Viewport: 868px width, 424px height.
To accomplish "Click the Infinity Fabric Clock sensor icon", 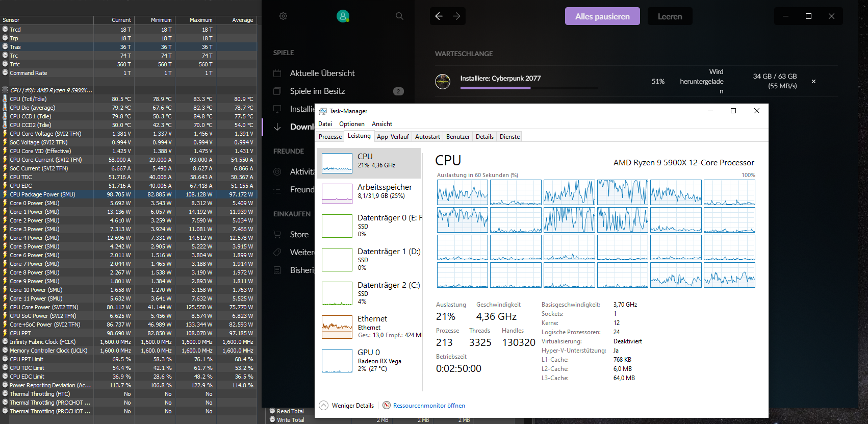I will [x=5, y=342].
